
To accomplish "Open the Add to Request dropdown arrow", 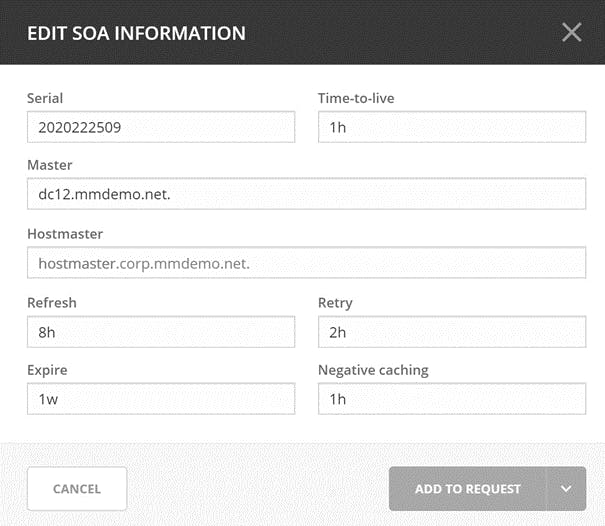I will click(x=566, y=489).
